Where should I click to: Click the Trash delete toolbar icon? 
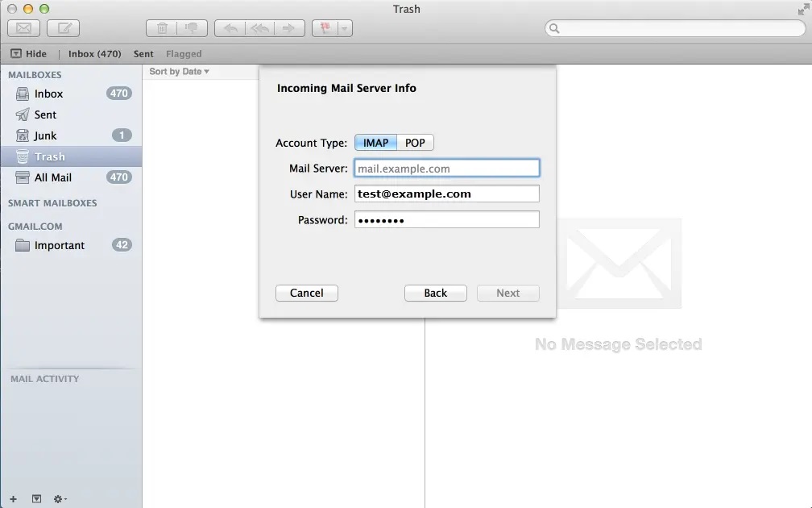(x=162, y=28)
